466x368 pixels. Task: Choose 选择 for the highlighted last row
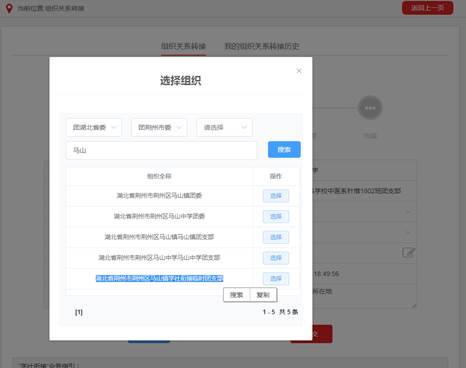pos(276,278)
